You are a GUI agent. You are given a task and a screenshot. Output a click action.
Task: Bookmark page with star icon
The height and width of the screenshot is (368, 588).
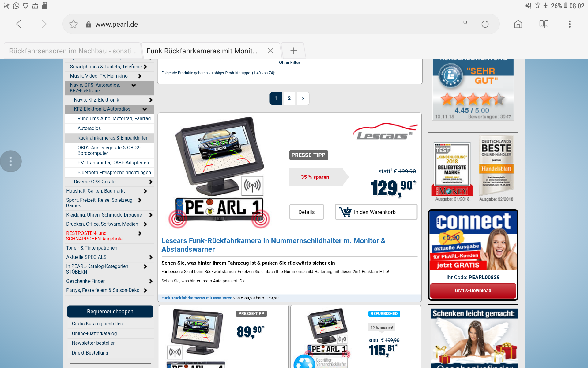pos(73,24)
